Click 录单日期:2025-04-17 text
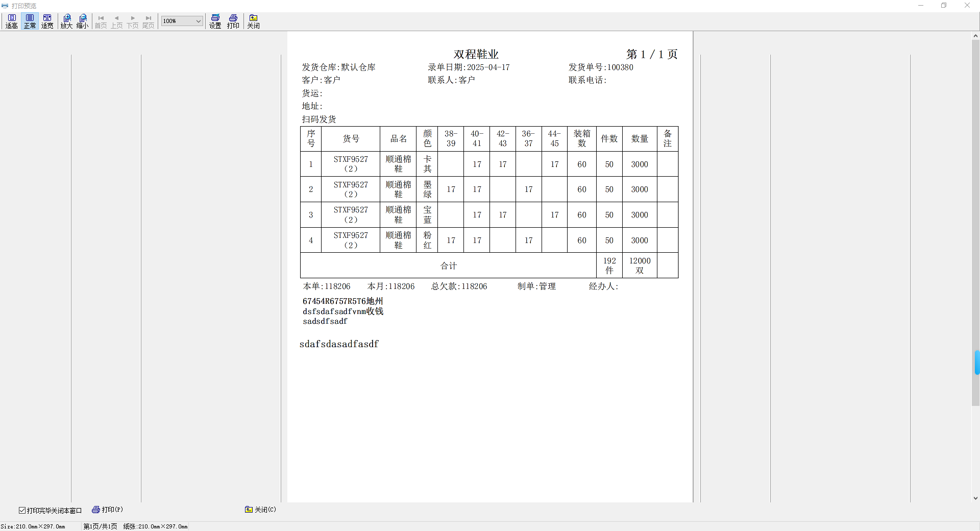Screen dimensions: 980x531 (x=469, y=67)
